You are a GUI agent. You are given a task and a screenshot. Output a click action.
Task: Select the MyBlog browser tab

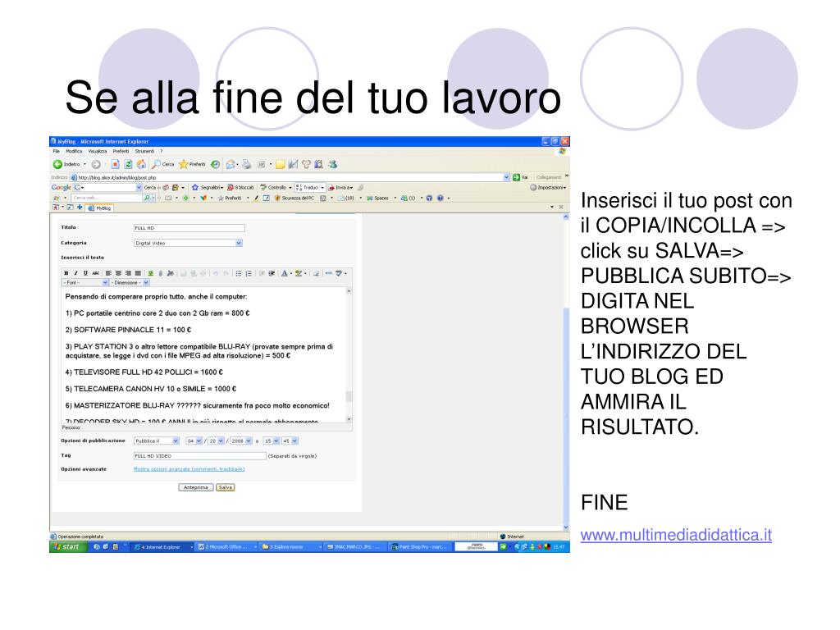pos(99,208)
